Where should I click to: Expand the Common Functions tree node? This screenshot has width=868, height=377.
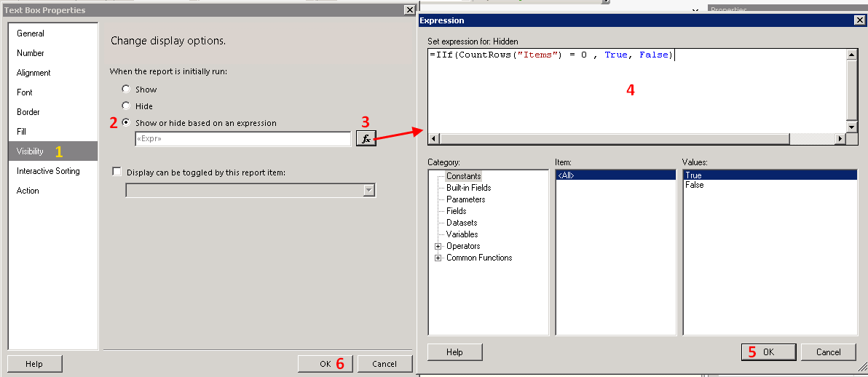pyautogui.click(x=438, y=258)
